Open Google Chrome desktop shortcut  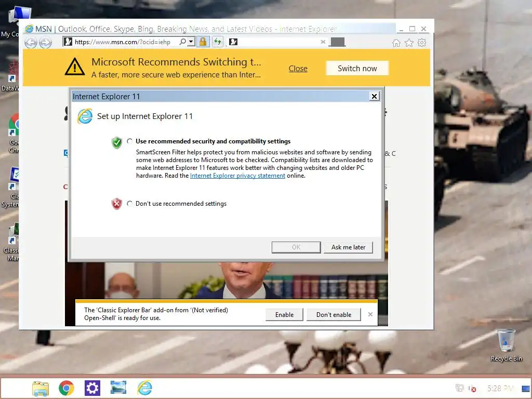coord(14,133)
